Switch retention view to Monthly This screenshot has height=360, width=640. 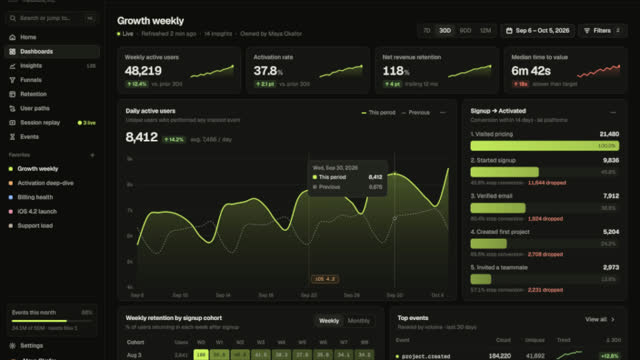click(x=358, y=321)
